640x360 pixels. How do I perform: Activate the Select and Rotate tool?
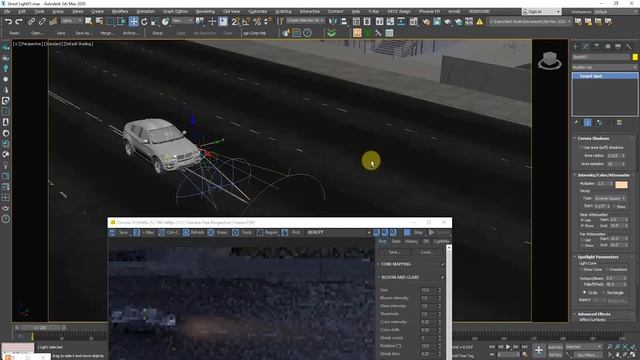tap(144, 22)
